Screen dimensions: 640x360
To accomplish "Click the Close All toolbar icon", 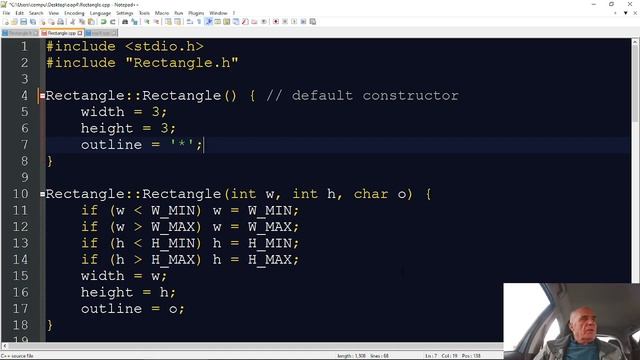I will pos(51,22).
